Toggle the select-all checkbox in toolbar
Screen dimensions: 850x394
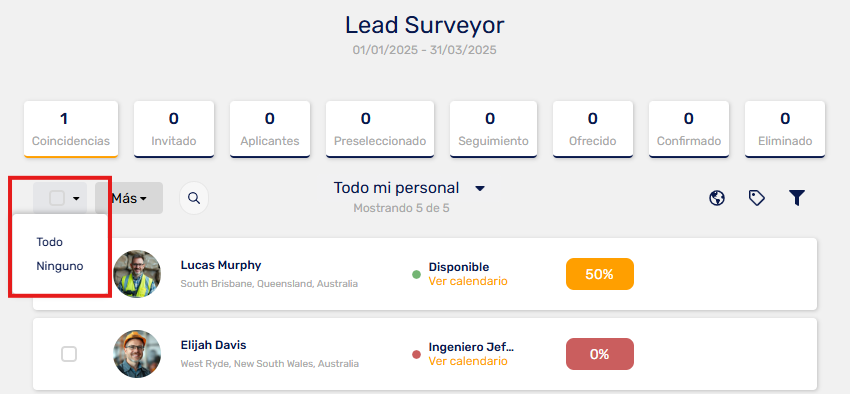(x=57, y=198)
